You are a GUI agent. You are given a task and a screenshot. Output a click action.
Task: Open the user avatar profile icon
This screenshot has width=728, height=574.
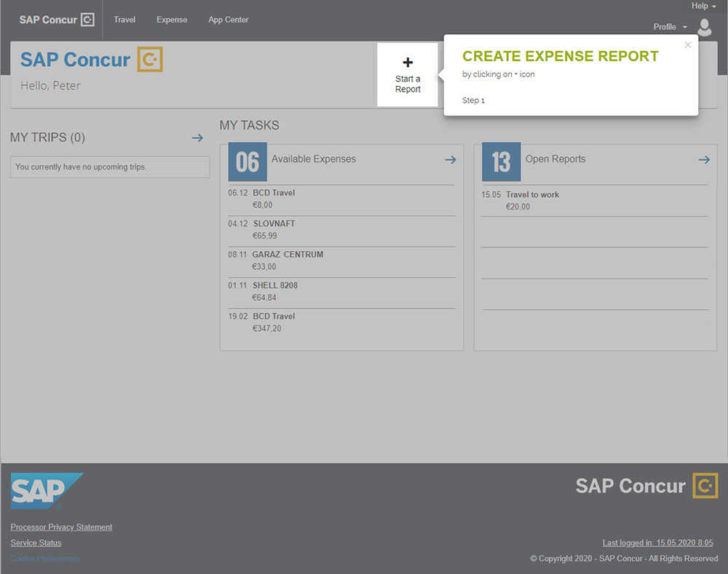(x=704, y=28)
